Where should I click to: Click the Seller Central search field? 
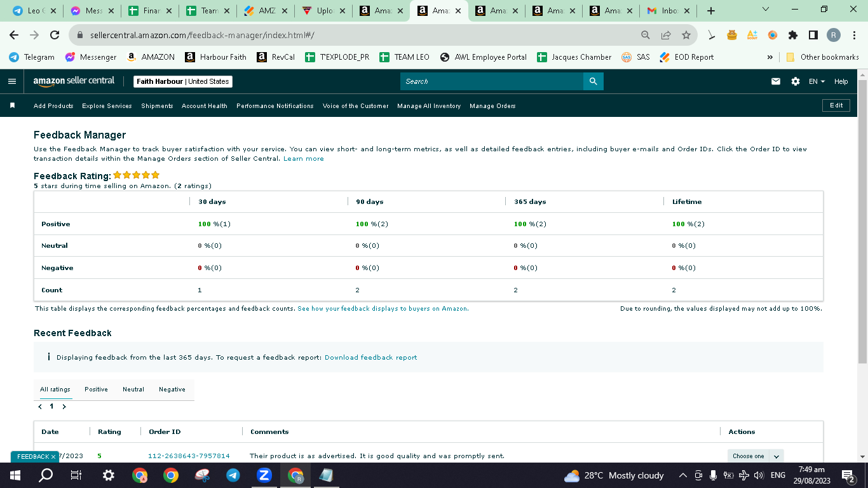(492, 81)
